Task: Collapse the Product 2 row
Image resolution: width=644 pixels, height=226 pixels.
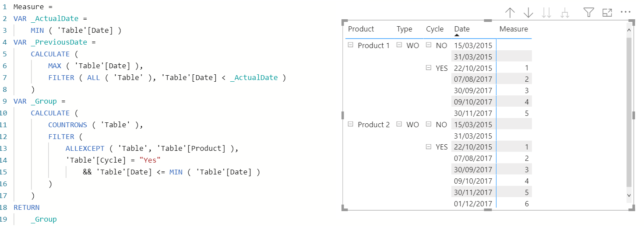Action: tap(350, 124)
